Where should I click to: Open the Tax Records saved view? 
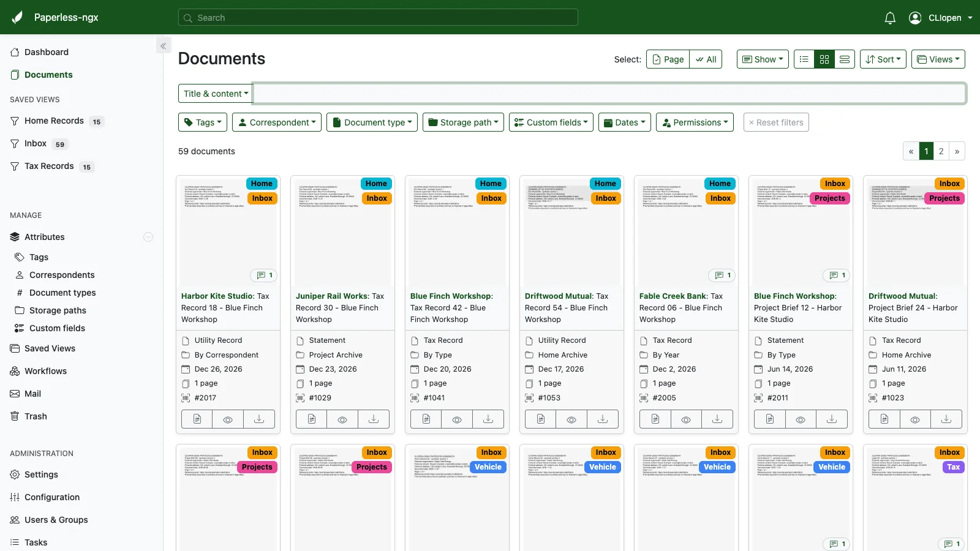pos(49,166)
